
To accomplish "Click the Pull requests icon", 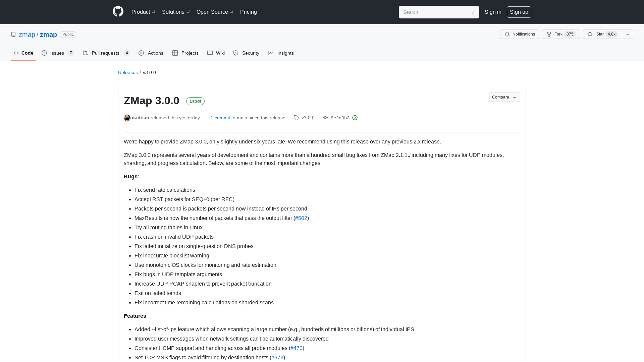I will 86,53.
